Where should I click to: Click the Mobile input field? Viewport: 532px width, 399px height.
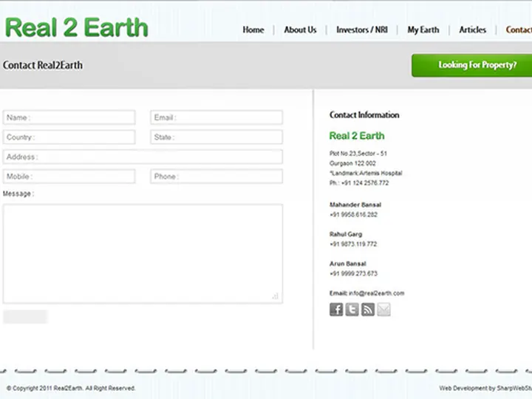[x=69, y=177]
